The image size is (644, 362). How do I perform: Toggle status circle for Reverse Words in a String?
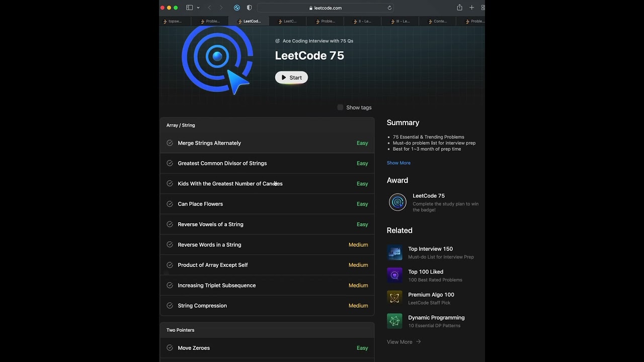point(170,244)
